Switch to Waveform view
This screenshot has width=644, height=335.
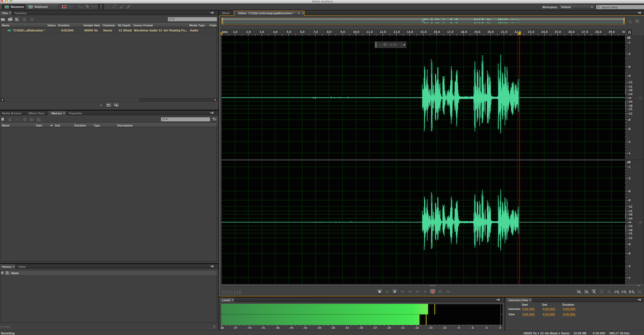[14, 6]
